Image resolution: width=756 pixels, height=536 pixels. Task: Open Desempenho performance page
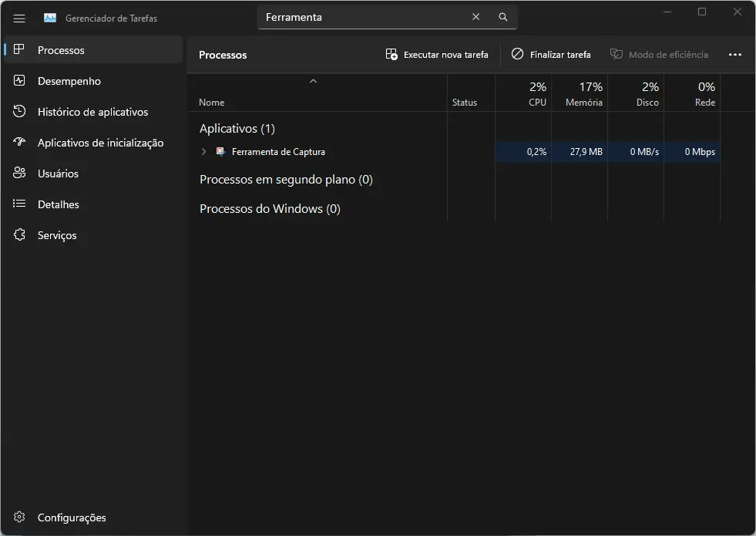coord(69,81)
